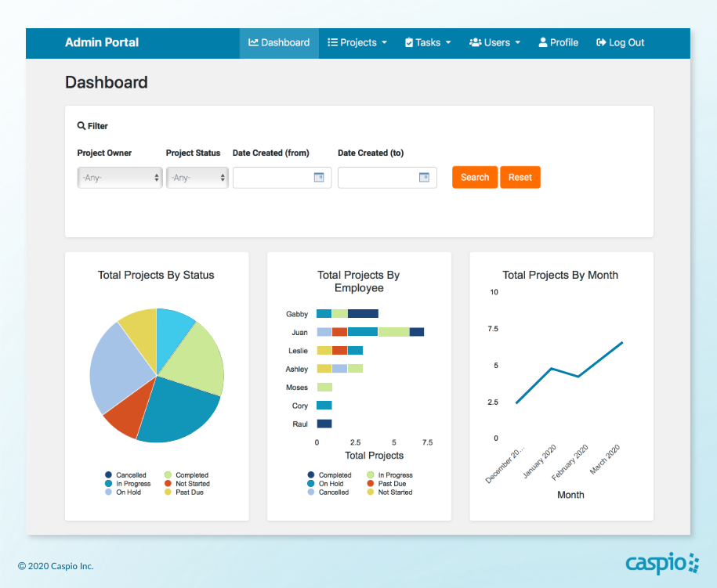The image size is (717, 588).
Task: Expand the Projects menu caret
Action: 384,43
